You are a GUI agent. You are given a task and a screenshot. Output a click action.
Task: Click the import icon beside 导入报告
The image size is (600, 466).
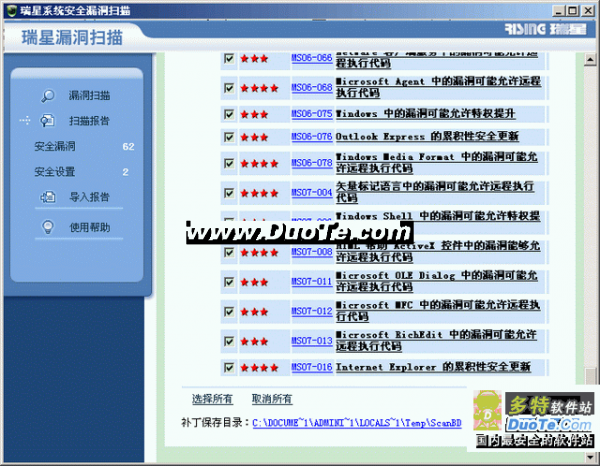point(48,197)
